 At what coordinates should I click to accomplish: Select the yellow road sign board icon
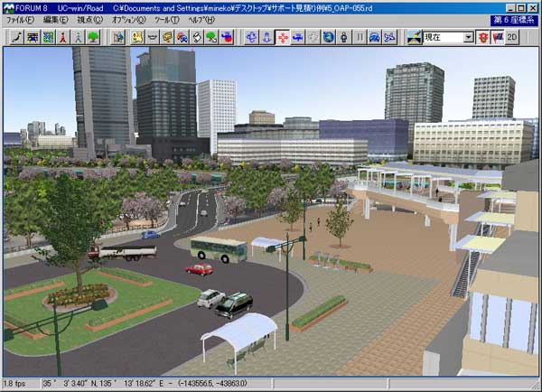point(168,37)
